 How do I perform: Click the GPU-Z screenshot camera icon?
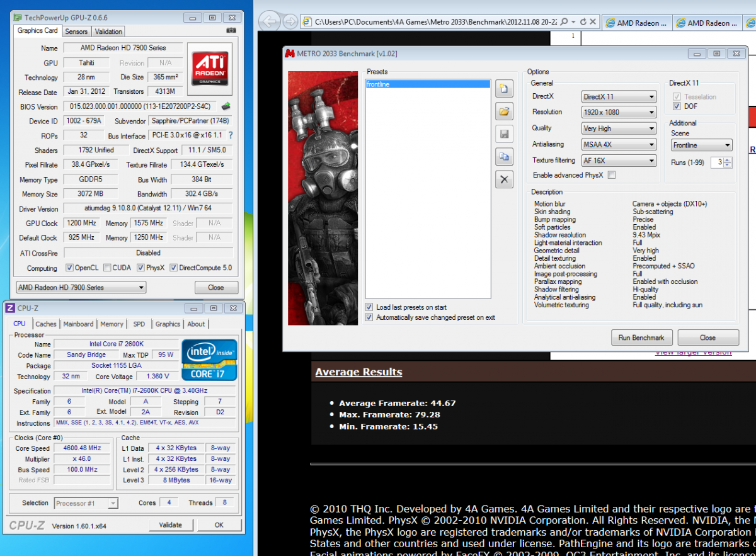coord(231,30)
